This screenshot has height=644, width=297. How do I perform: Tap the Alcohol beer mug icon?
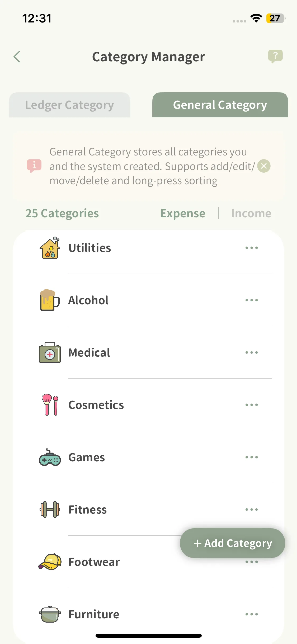(x=50, y=300)
